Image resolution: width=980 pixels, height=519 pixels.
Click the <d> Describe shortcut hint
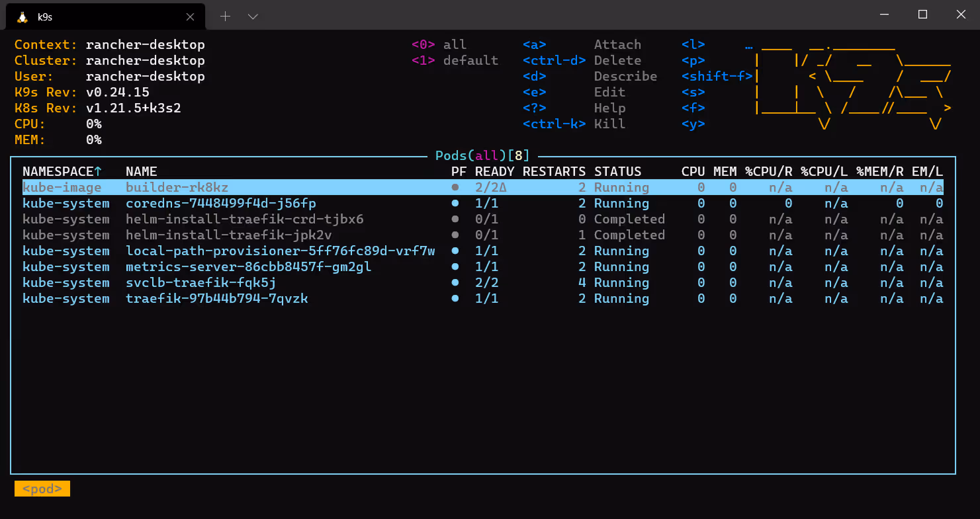589,77
